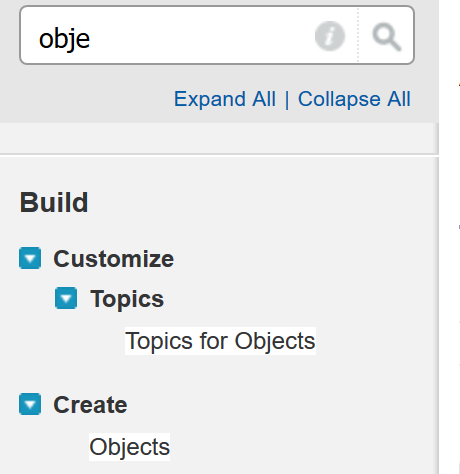Viewport: 460px width, 474px height.
Task: Collapse the Customize section arrow
Action: tap(30, 258)
